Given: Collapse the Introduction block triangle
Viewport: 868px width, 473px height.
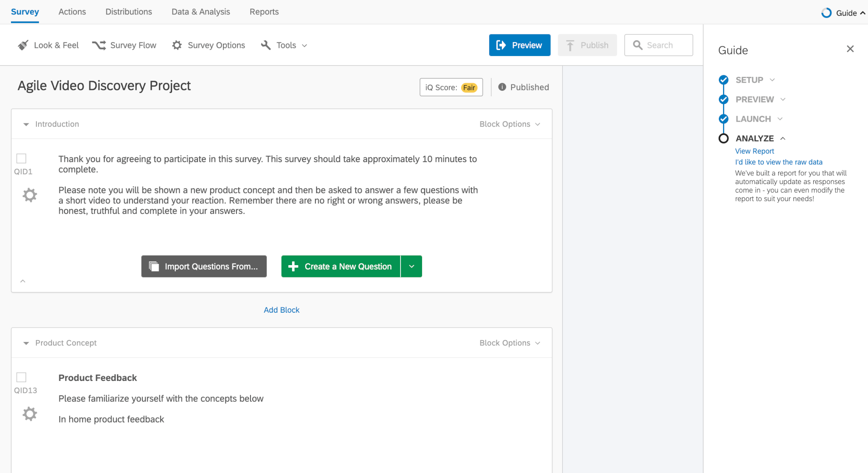Looking at the screenshot, I should pos(26,124).
